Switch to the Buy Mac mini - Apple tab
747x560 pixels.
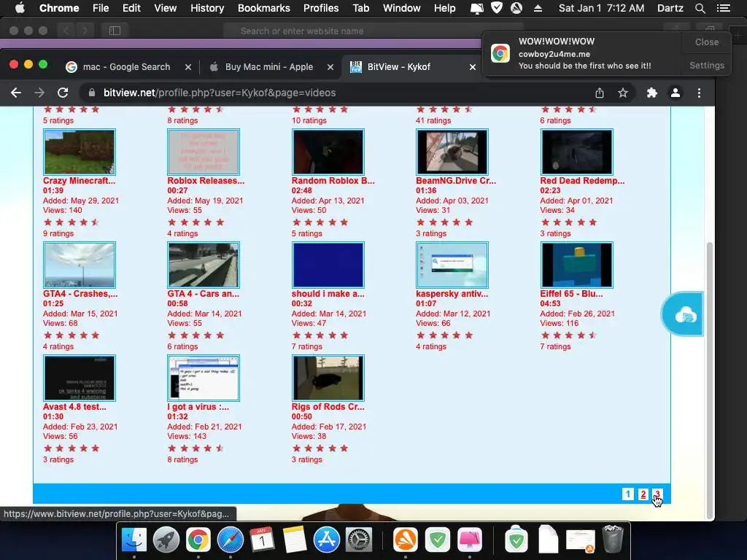[x=269, y=67]
